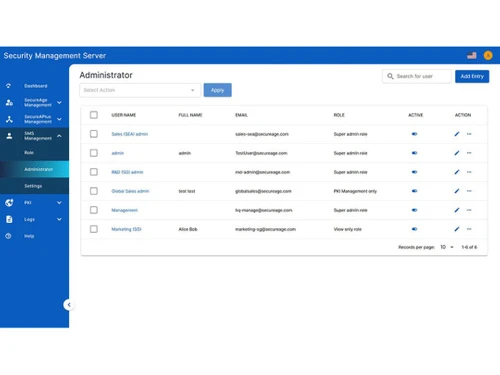The image size is (500, 375).
Task: Open more actions for R&D (SG) admin
Action: pyautogui.click(x=469, y=172)
